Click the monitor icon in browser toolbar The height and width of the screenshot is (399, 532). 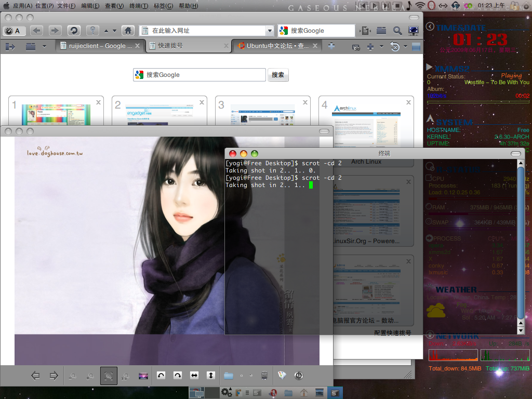click(414, 31)
